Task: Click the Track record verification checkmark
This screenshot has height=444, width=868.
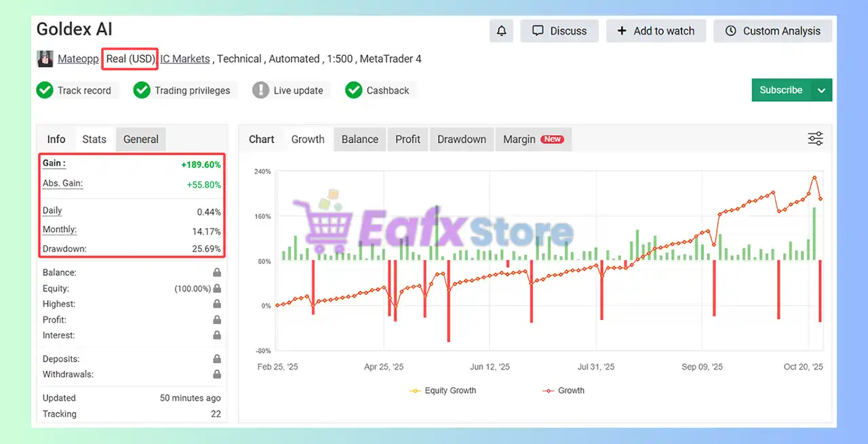Action: tap(45, 89)
